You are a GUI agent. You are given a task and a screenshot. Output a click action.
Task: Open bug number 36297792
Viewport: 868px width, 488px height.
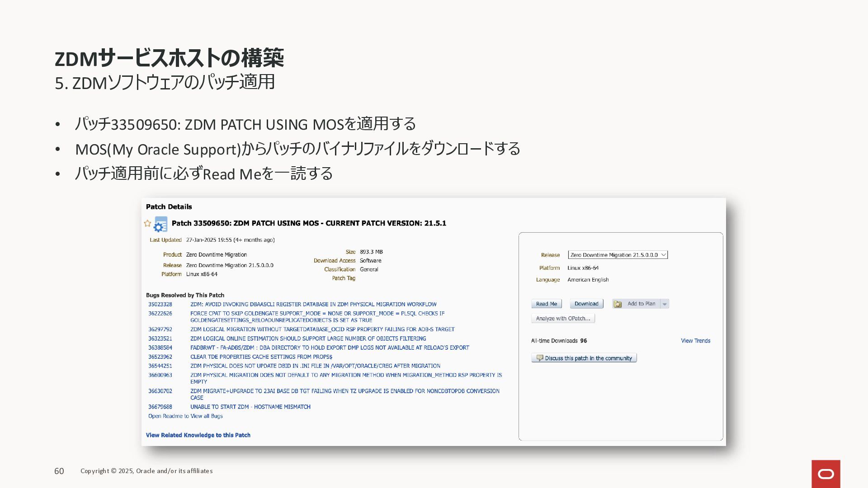(x=160, y=329)
